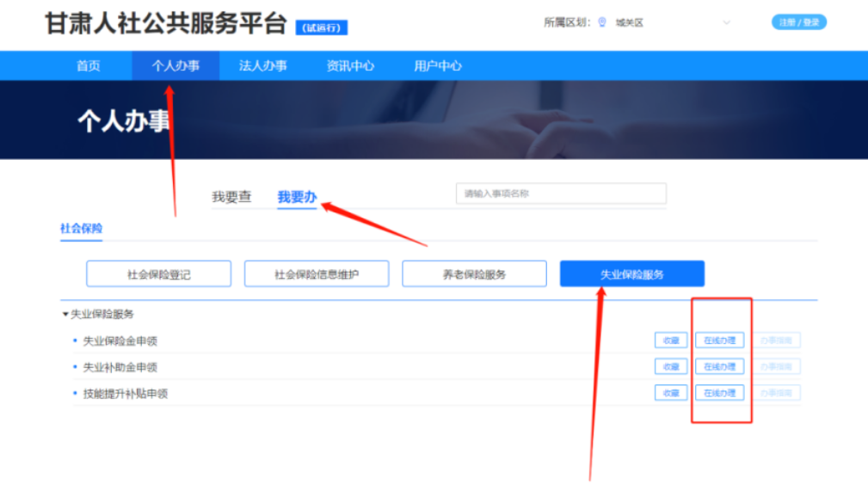Click 失业保险金申领 item text

click(120, 341)
